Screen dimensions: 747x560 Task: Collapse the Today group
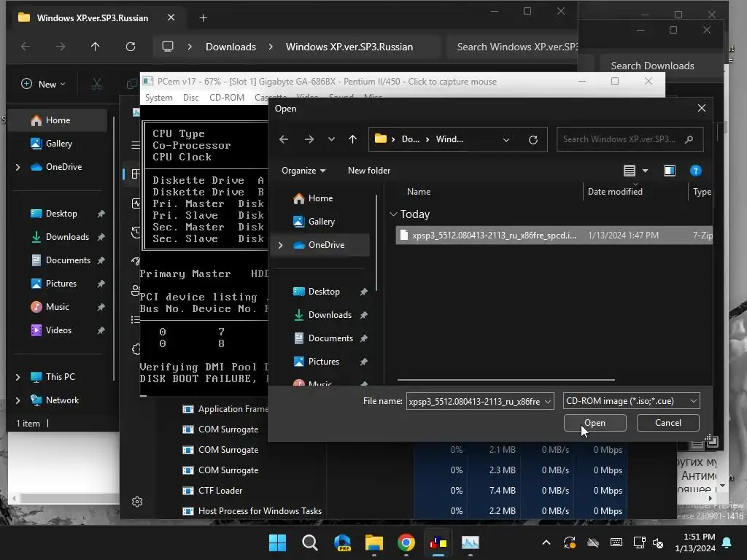[x=393, y=214]
